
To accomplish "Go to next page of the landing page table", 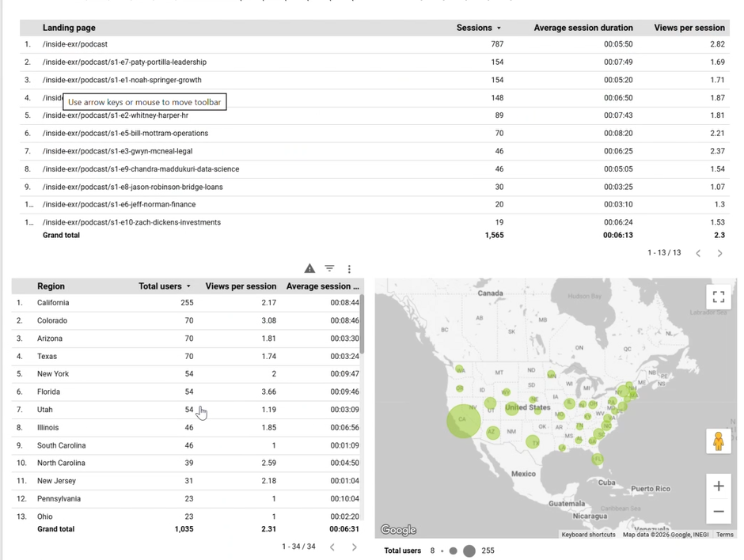I will (x=719, y=253).
